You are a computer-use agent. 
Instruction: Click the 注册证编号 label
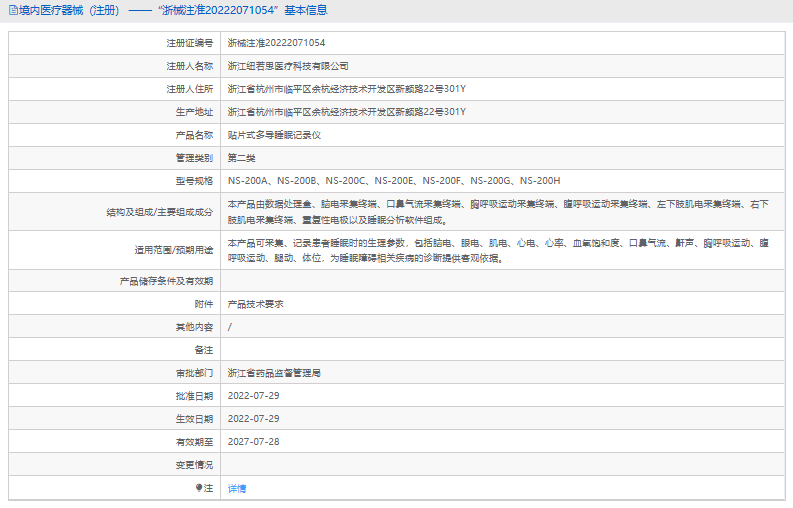coord(190,43)
